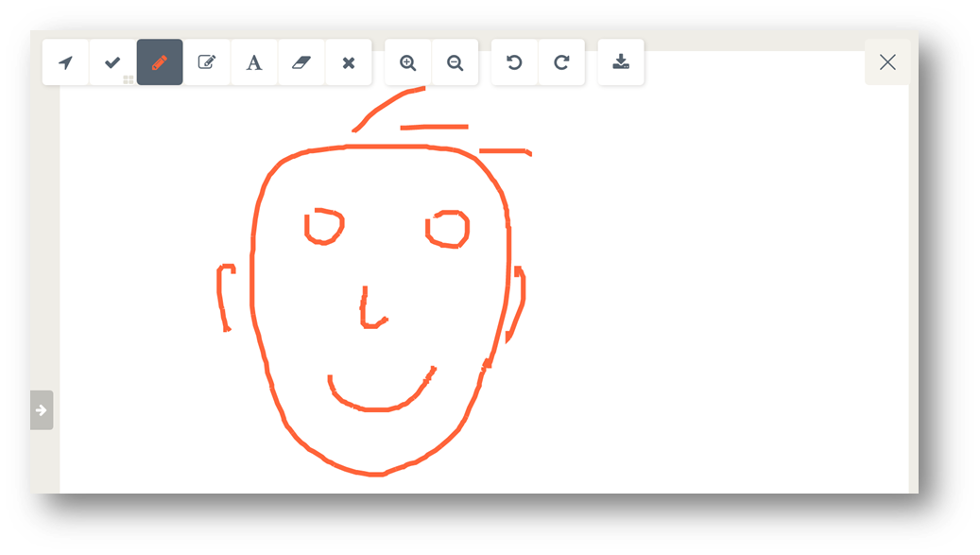
Task: Undo the last drawing stroke
Action: point(514,62)
